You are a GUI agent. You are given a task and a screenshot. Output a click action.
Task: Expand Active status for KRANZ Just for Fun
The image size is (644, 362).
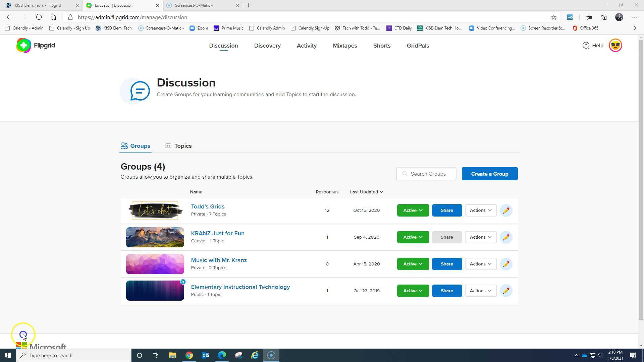click(413, 237)
